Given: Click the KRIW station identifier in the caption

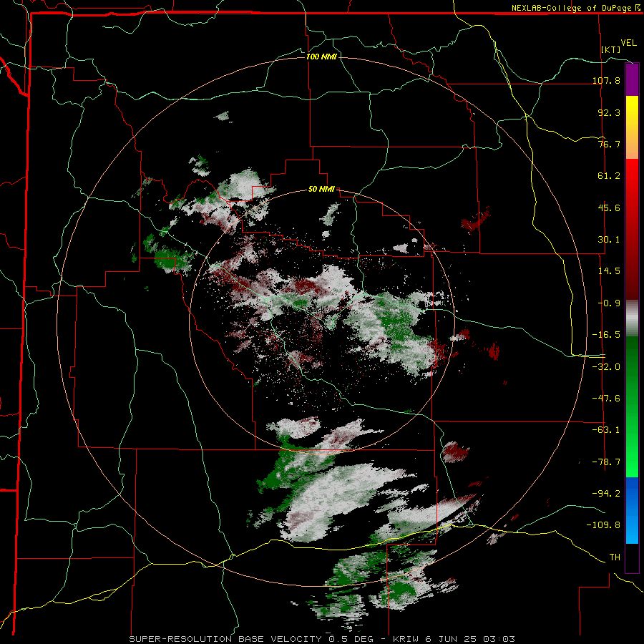Looking at the screenshot, I should (x=405, y=639).
